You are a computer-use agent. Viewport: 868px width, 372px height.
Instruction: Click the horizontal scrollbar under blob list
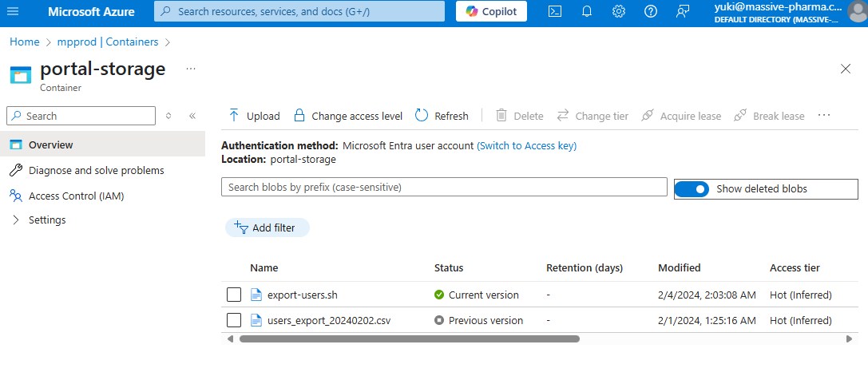click(x=409, y=338)
